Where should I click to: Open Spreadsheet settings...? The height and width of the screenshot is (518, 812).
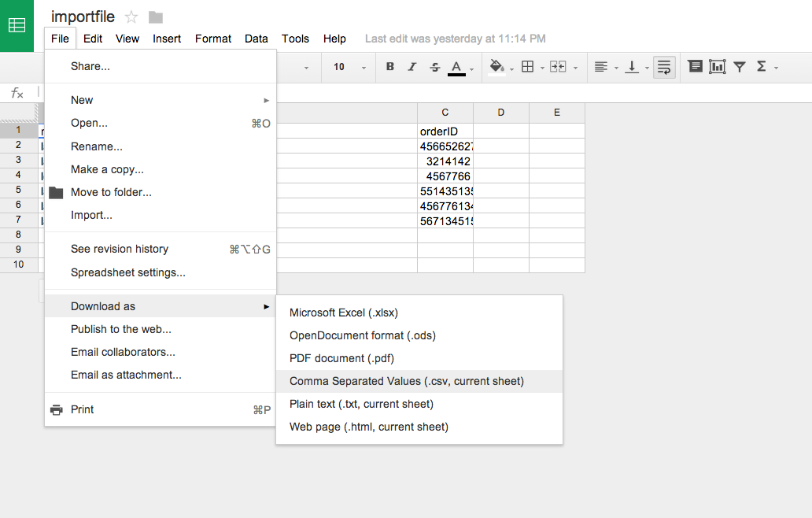[x=161, y=272]
